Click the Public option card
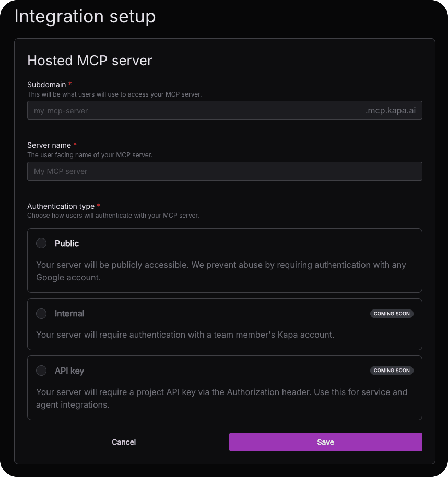Screen dimensions: 448x477 click(x=225, y=260)
